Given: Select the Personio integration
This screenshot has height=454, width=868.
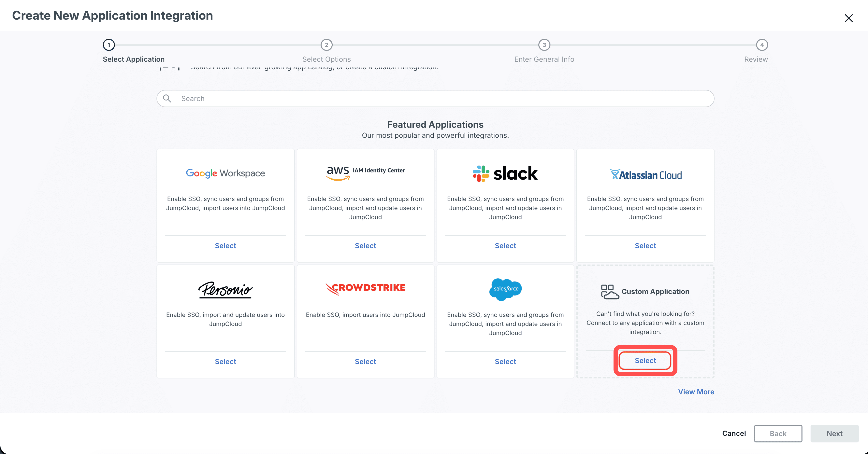Looking at the screenshot, I should tap(225, 361).
